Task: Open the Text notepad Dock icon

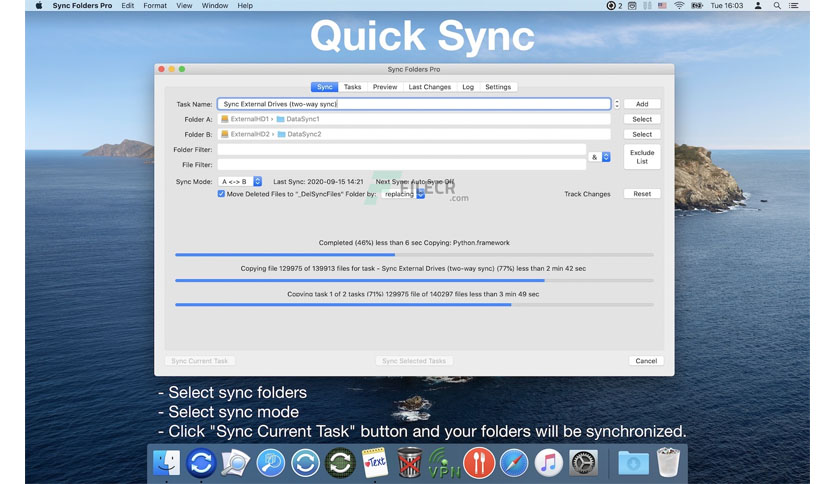Action: coord(375,463)
